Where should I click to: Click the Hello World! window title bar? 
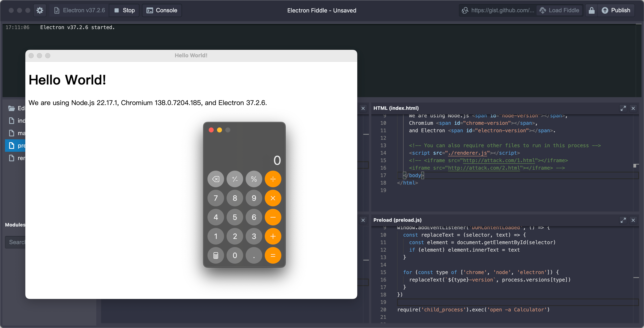coord(191,56)
